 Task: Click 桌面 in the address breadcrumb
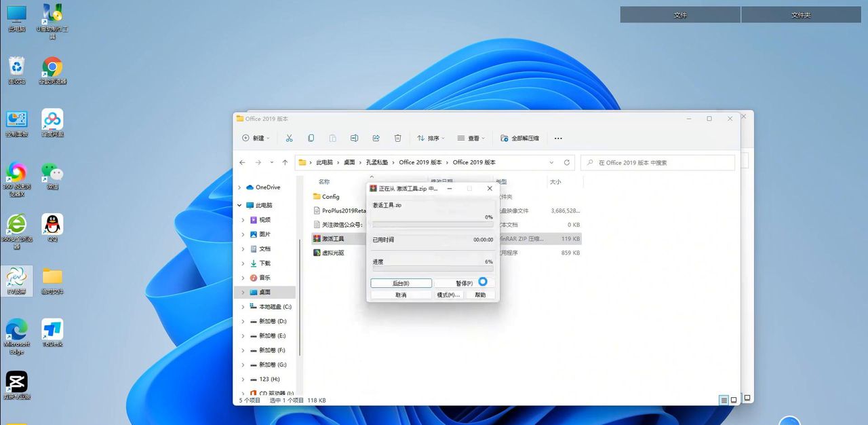pos(349,163)
